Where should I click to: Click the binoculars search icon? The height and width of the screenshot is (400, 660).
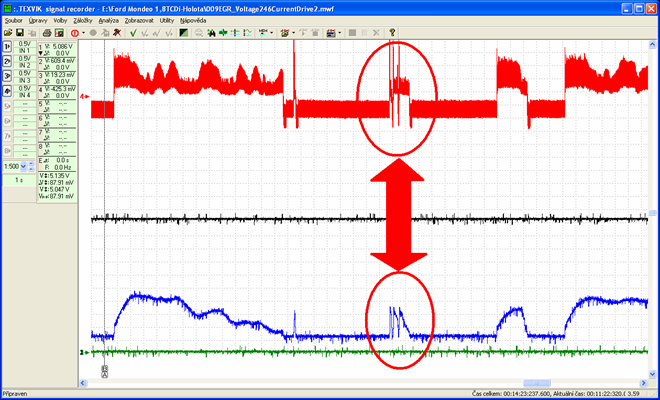pyautogui.click(x=211, y=32)
